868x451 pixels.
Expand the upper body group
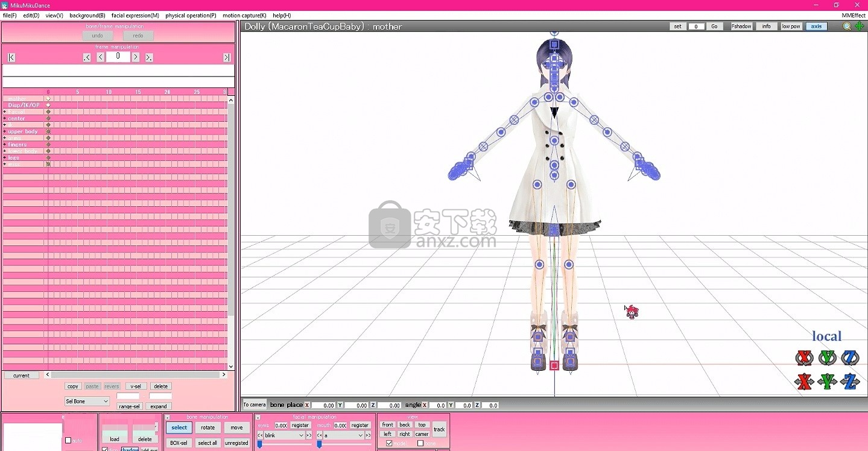5,131
